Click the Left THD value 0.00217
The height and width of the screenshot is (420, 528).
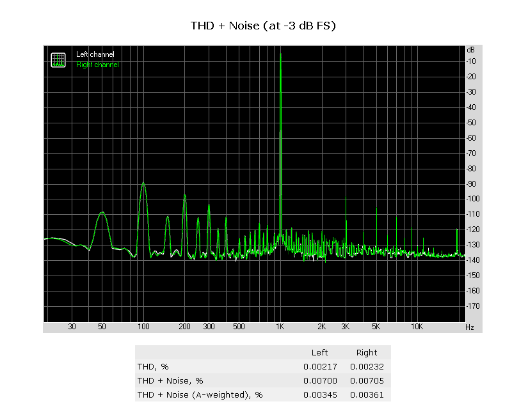tap(320, 366)
